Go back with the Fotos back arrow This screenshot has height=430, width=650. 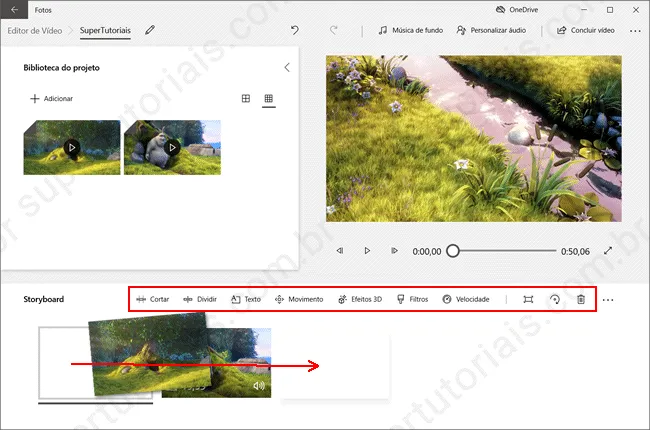coord(14,10)
